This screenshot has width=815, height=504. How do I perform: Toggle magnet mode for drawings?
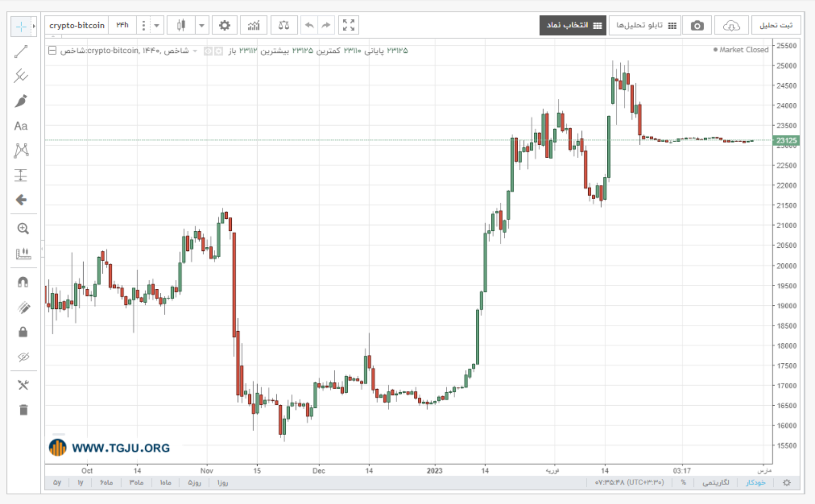pyautogui.click(x=23, y=282)
